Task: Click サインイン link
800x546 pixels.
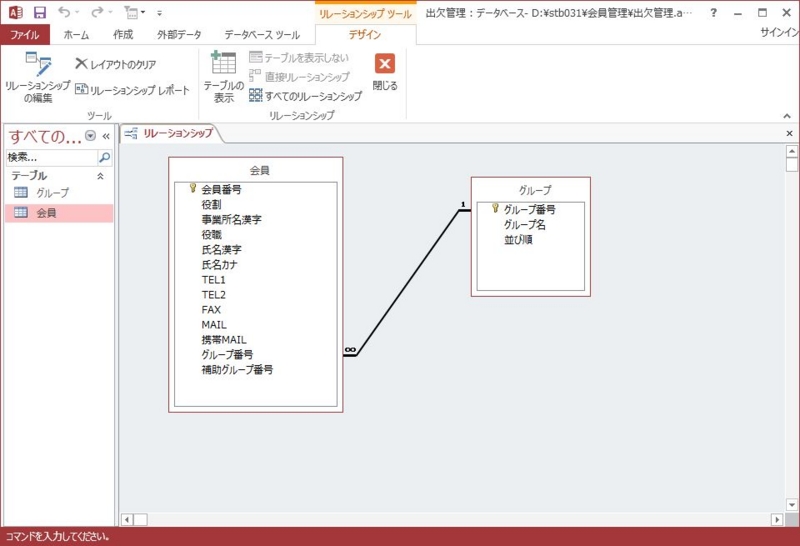Action: tap(779, 32)
